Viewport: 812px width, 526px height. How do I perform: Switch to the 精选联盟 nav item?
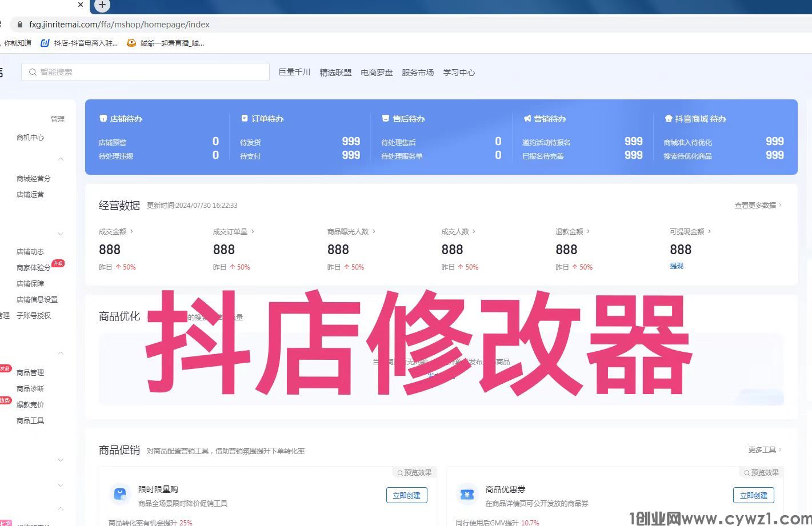click(335, 72)
